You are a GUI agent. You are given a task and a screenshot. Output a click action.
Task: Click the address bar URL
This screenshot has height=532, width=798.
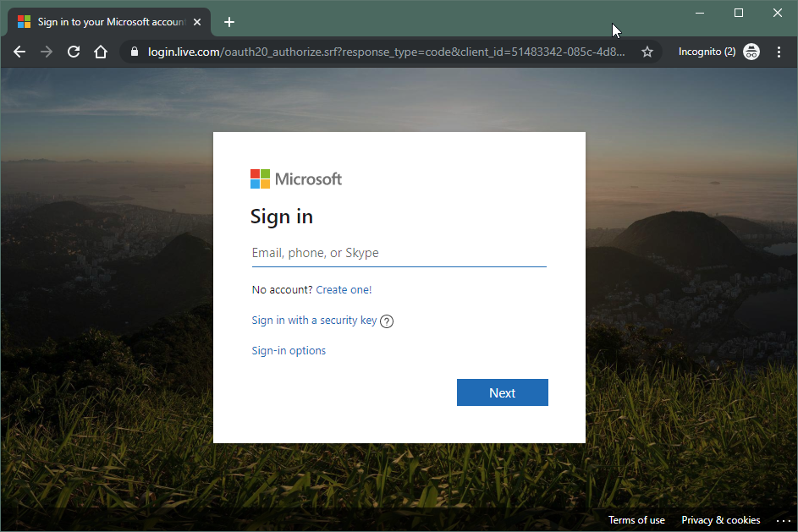[x=386, y=52]
